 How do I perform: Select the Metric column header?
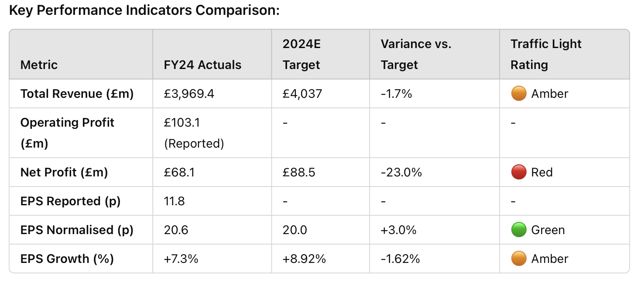(x=39, y=65)
